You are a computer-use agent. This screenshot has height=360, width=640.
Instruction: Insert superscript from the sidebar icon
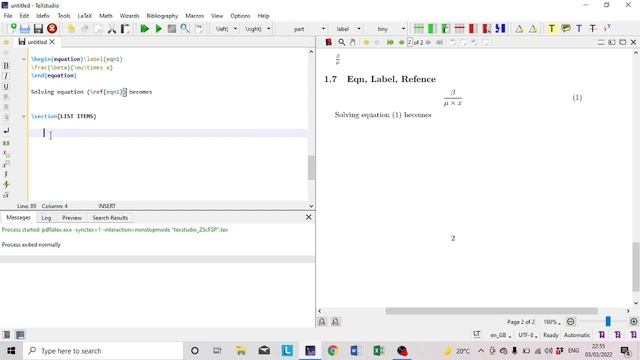(6, 164)
